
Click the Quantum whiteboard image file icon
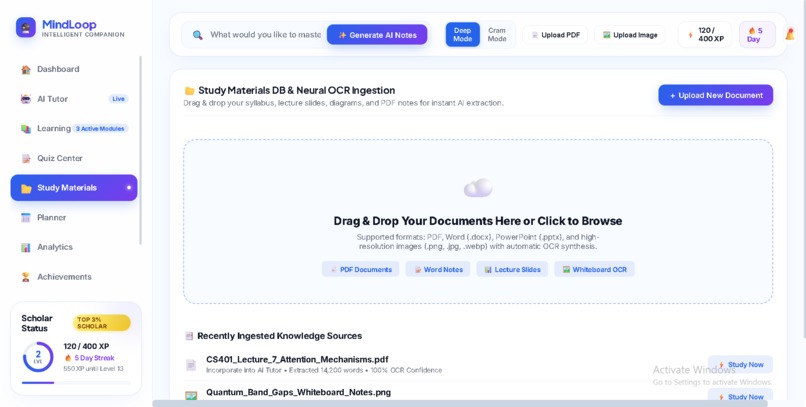coord(191,396)
